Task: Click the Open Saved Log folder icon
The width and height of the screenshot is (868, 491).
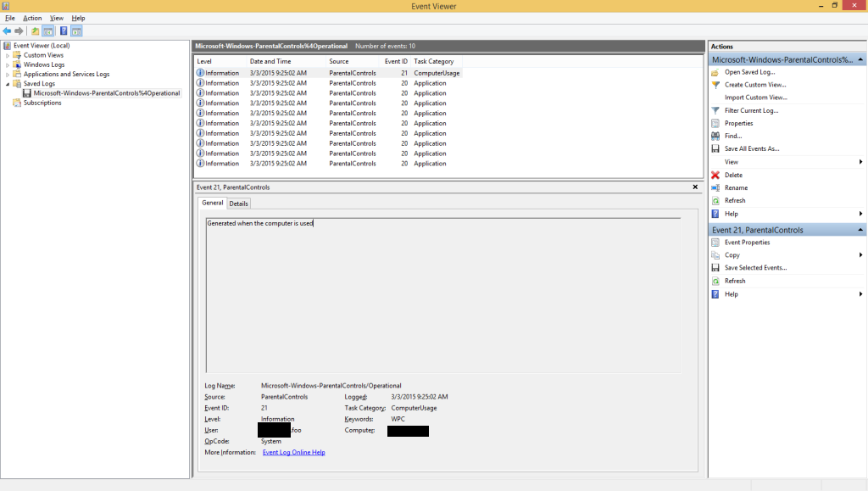Action: (716, 72)
